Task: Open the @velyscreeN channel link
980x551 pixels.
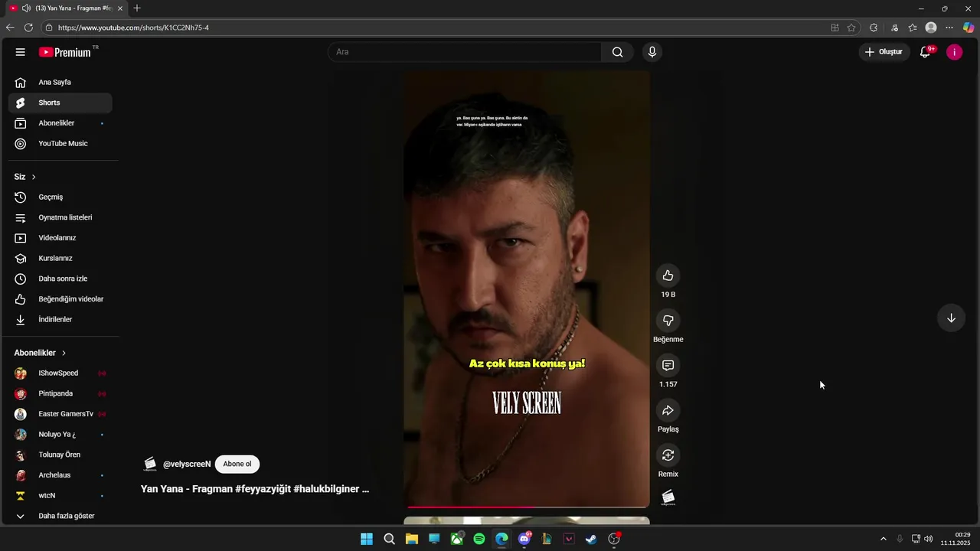Action: 187,464
